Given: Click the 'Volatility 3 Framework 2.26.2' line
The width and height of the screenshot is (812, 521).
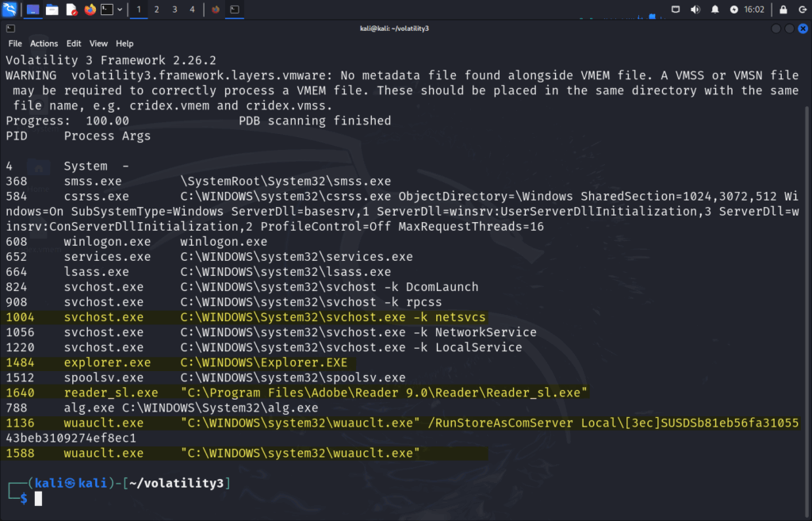Looking at the screenshot, I should (x=111, y=60).
